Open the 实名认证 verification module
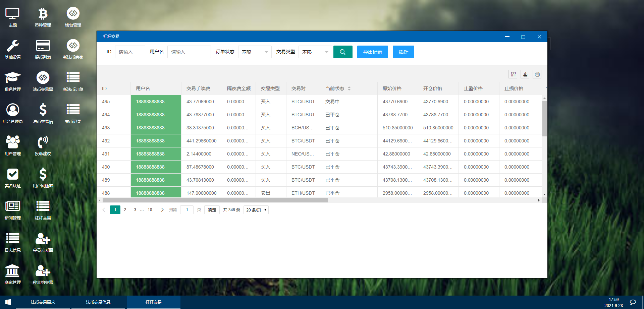This screenshot has height=309, width=644. 12,177
